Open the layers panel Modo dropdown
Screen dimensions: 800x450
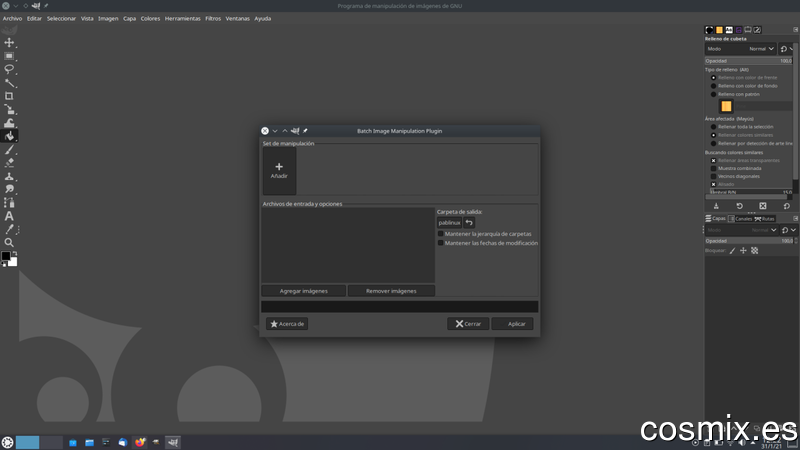pyautogui.click(x=741, y=230)
